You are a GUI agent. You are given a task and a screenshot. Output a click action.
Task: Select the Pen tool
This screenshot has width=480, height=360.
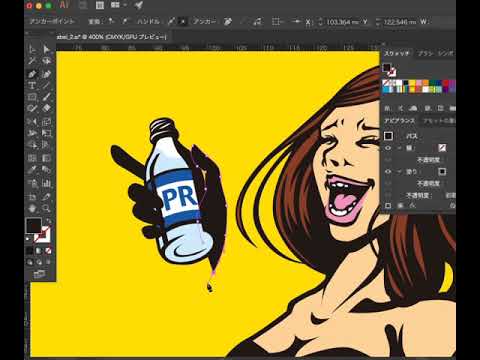32,74
